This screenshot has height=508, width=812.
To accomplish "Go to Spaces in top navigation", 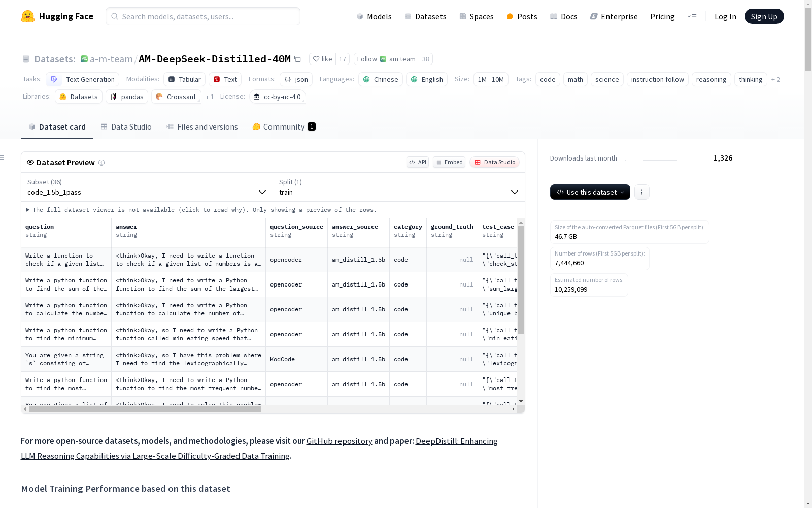I will [477, 16].
